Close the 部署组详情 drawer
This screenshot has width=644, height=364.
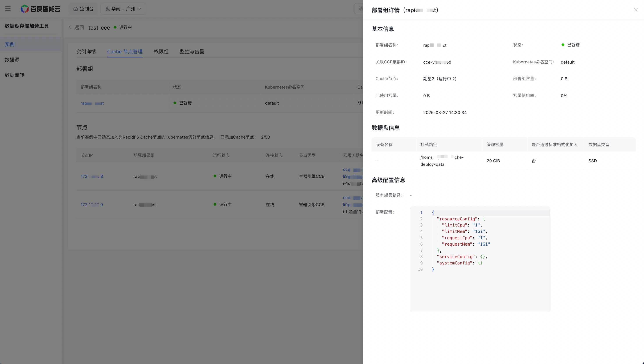coord(636,10)
